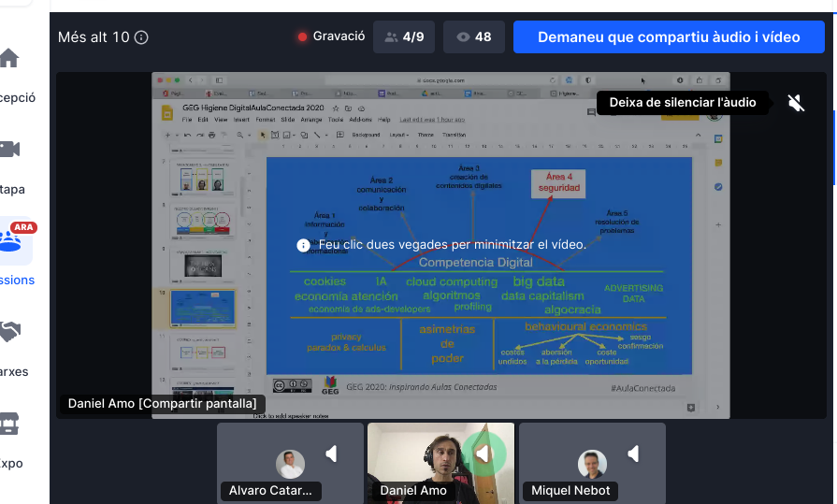
Task: Unmute audio with the crossed speaker icon
Action: click(796, 103)
